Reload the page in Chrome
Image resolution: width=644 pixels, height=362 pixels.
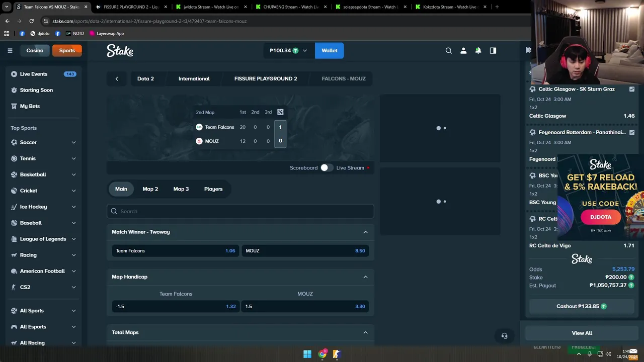tap(31, 21)
